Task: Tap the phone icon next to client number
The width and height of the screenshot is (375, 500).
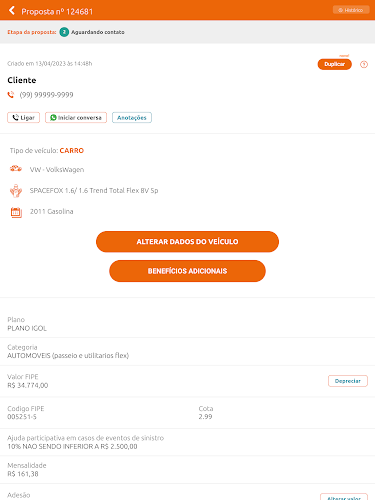Action: 11,95
